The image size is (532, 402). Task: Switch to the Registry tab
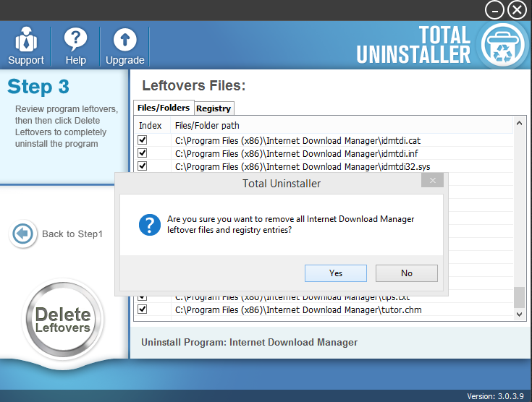(214, 108)
